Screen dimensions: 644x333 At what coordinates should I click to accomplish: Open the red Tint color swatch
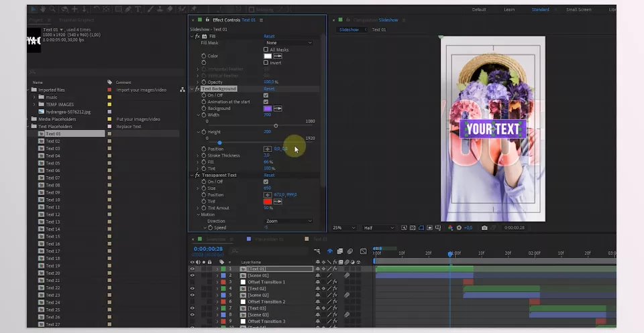pos(268,202)
